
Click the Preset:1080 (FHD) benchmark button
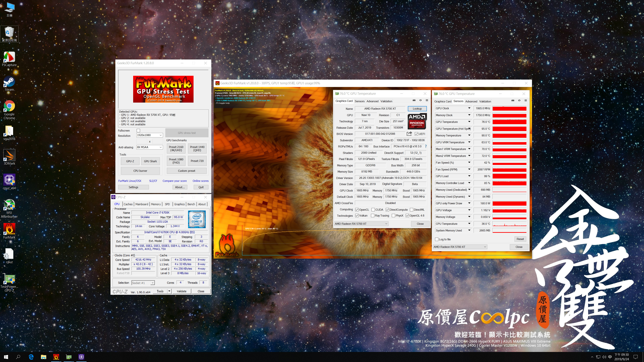(x=176, y=161)
